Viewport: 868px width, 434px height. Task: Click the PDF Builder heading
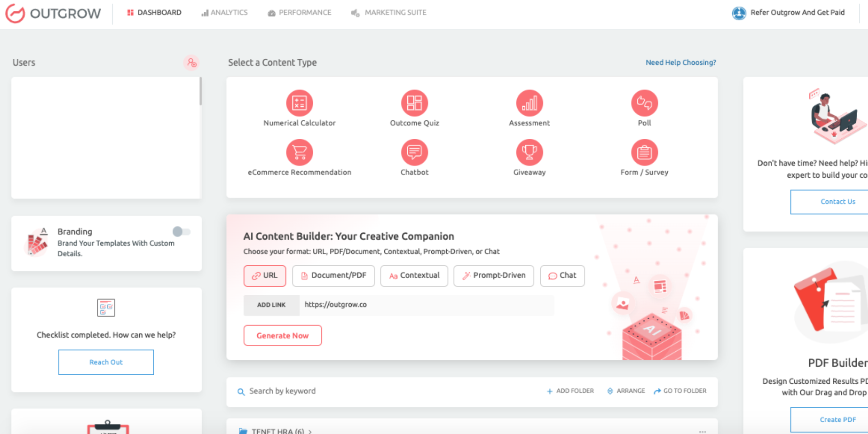coord(838,363)
